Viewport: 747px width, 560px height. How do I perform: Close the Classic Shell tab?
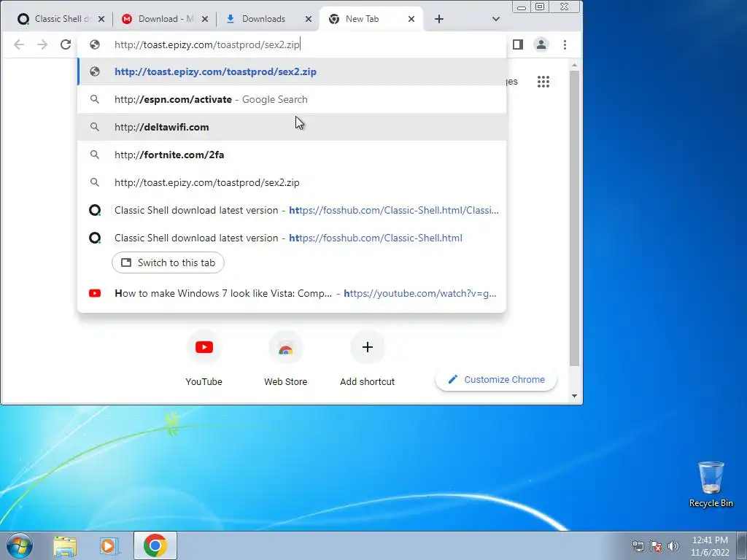[x=101, y=19]
